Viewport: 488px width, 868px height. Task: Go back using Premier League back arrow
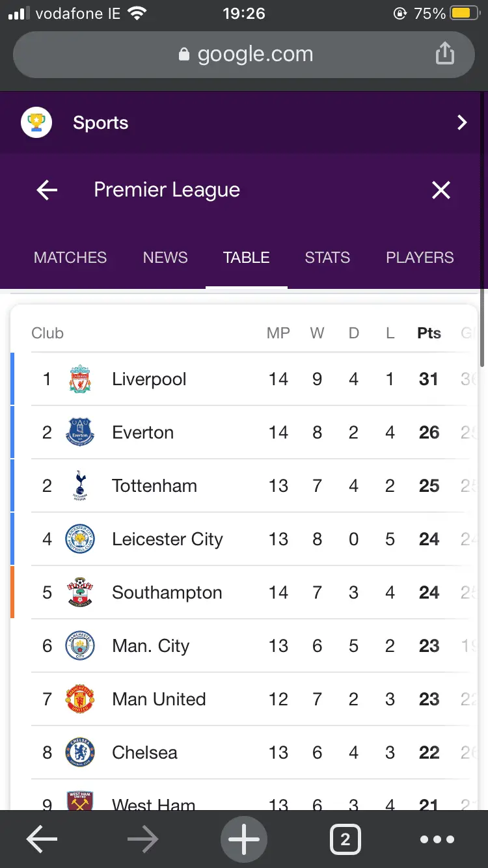(x=47, y=190)
